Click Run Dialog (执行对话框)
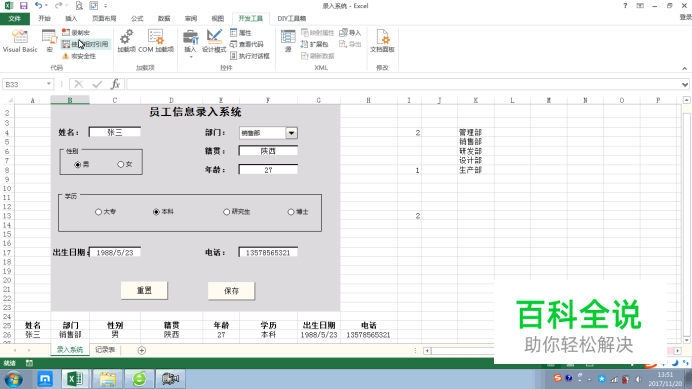This screenshot has height=389, width=692. click(250, 56)
